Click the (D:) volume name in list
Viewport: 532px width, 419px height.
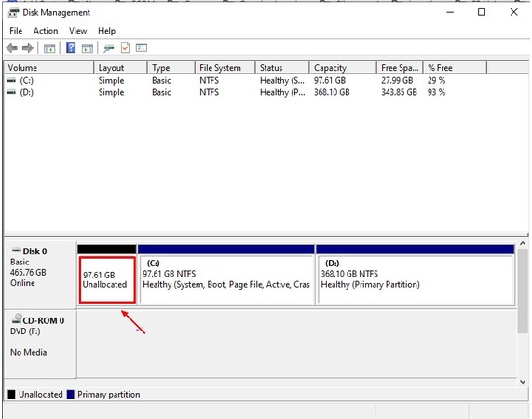26,92
